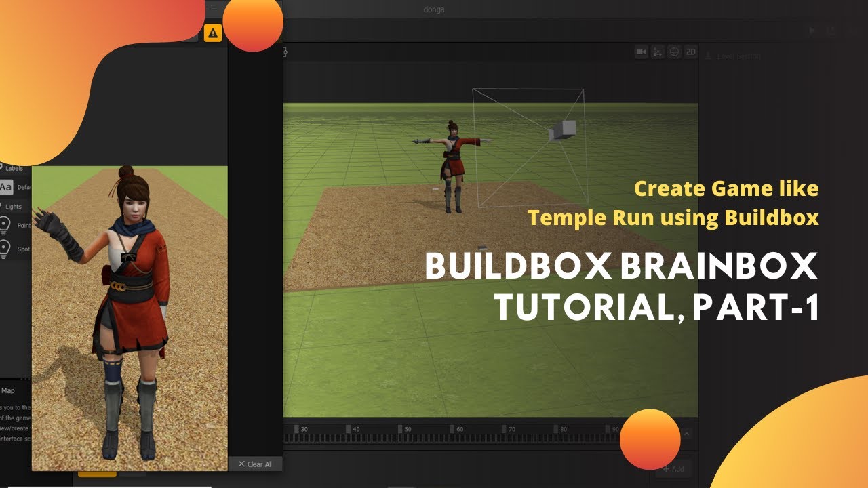Expand the timeline panel with the up chevron
This screenshot has height=488, width=868.
pos(686,434)
